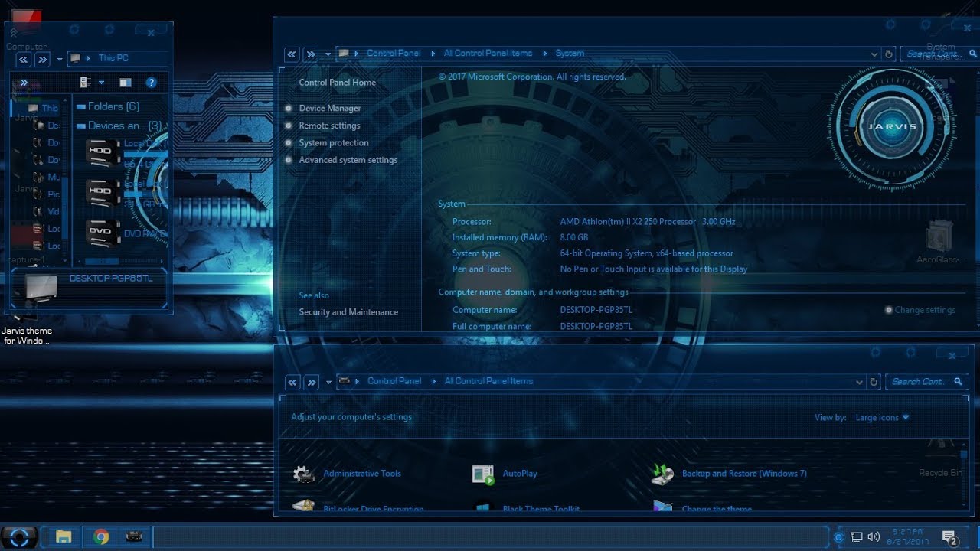The width and height of the screenshot is (980, 551).
Task: Open Control Panel Home link
Action: [x=338, y=83]
